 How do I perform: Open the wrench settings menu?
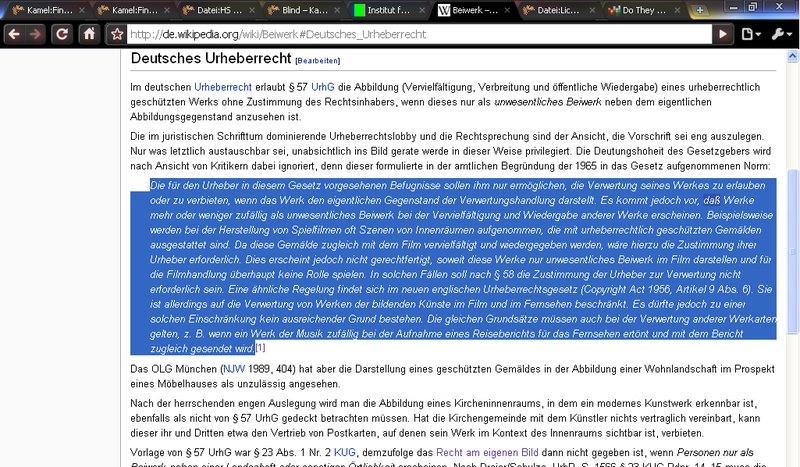click(x=781, y=34)
